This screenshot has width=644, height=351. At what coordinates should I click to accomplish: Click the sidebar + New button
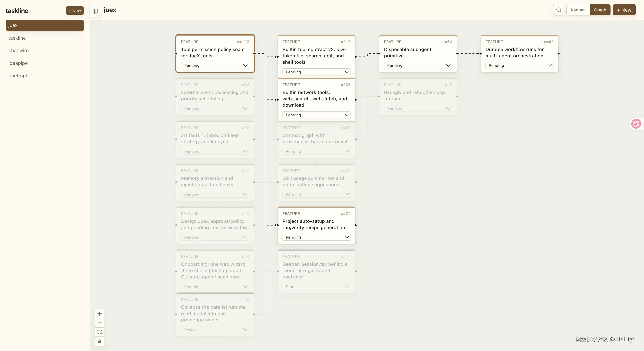[x=75, y=11]
